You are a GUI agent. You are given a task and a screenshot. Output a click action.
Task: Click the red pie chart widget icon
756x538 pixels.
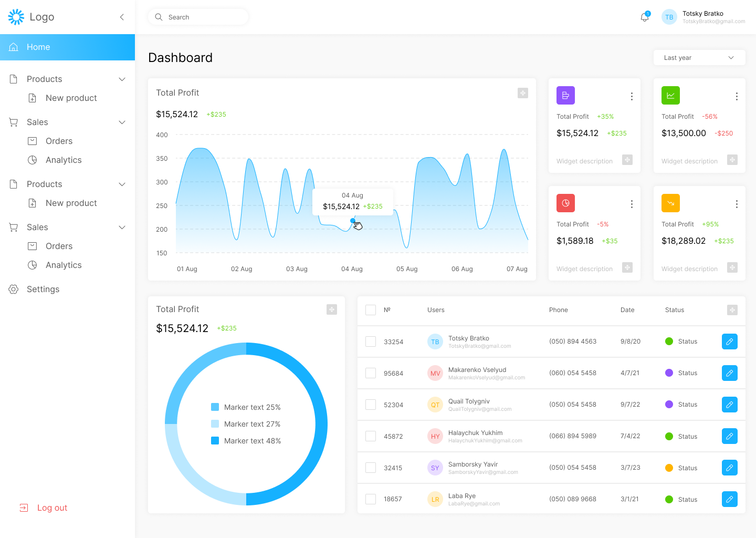pos(565,203)
